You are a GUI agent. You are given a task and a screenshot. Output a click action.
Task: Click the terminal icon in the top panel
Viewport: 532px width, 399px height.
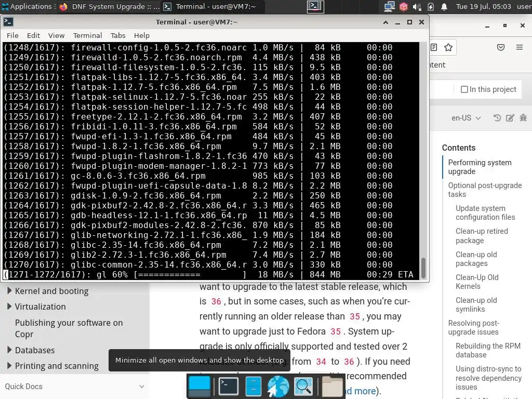[315, 6]
